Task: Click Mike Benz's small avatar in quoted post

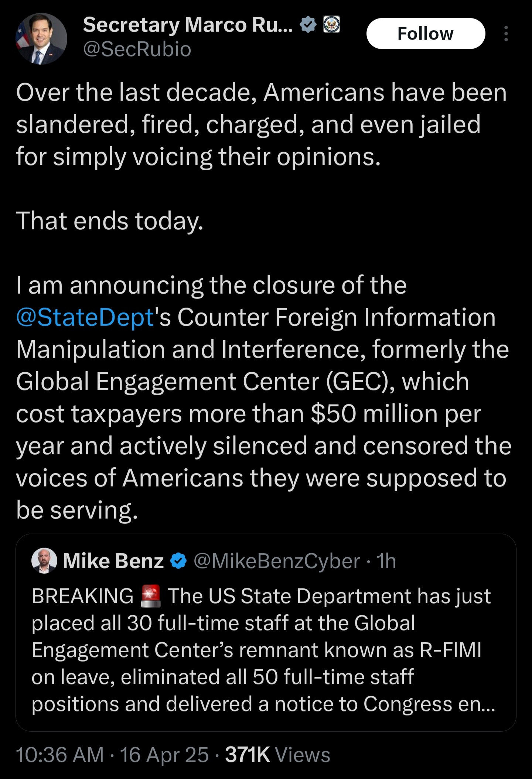Action: point(44,560)
